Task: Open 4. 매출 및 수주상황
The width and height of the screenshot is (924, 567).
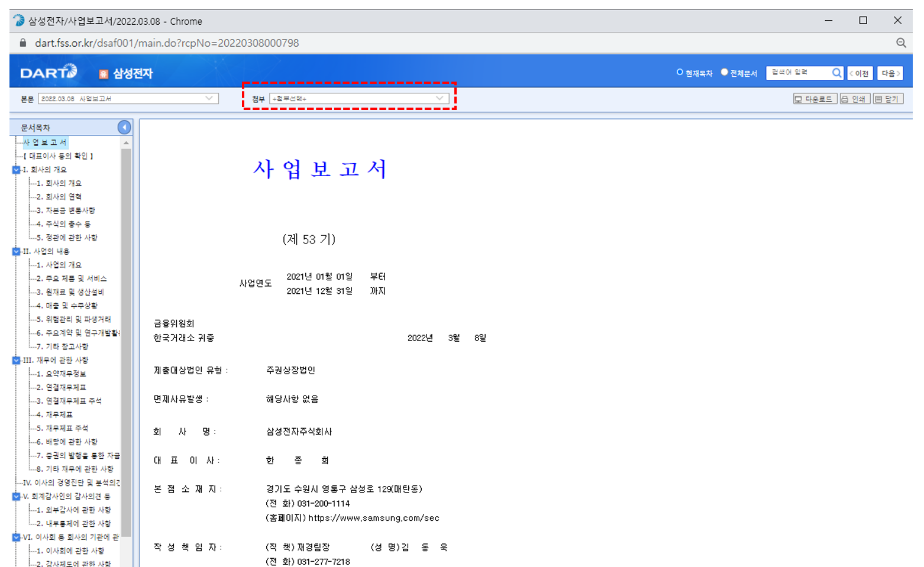Action: [x=67, y=306]
